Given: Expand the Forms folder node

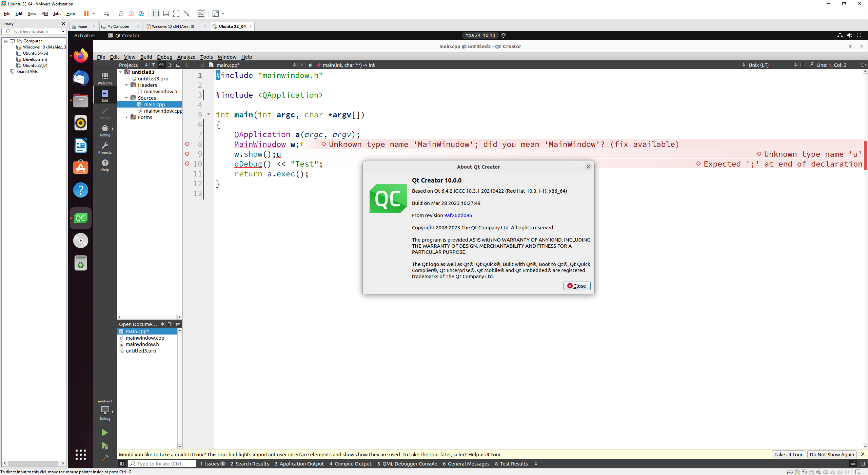Looking at the screenshot, I should click(126, 117).
